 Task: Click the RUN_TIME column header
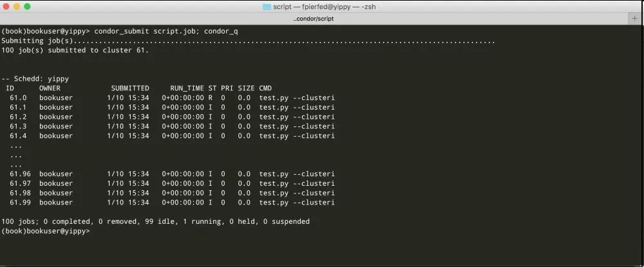pyautogui.click(x=187, y=88)
